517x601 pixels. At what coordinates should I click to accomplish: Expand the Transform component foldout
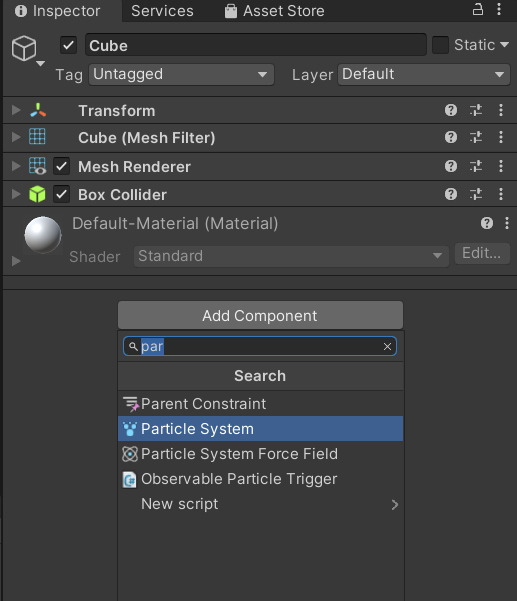pyautogui.click(x=16, y=110)
